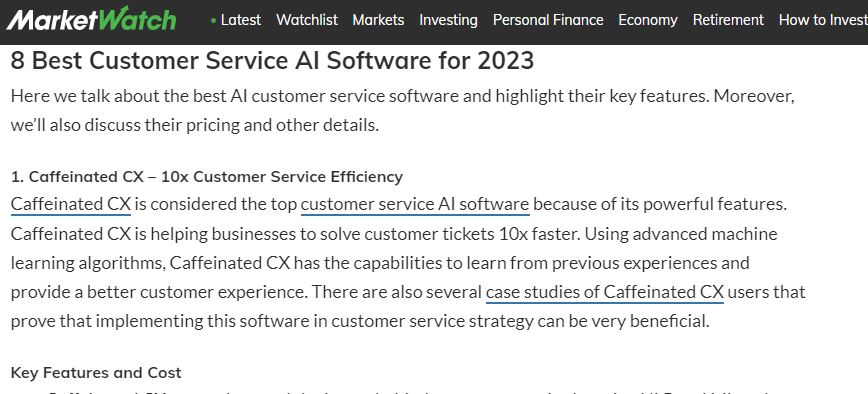
Task: Open case studies of Caffeinated CX link
Action: [x=604, y=292]
